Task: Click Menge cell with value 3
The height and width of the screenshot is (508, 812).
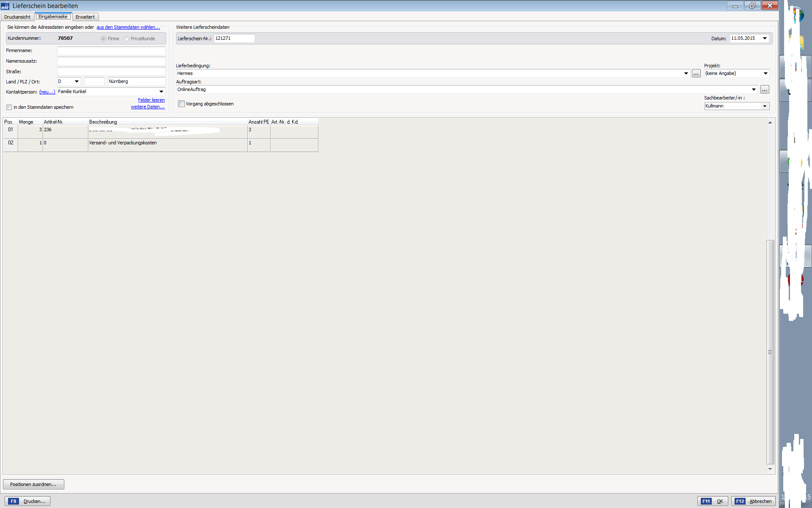Action: tap(30, 132)
